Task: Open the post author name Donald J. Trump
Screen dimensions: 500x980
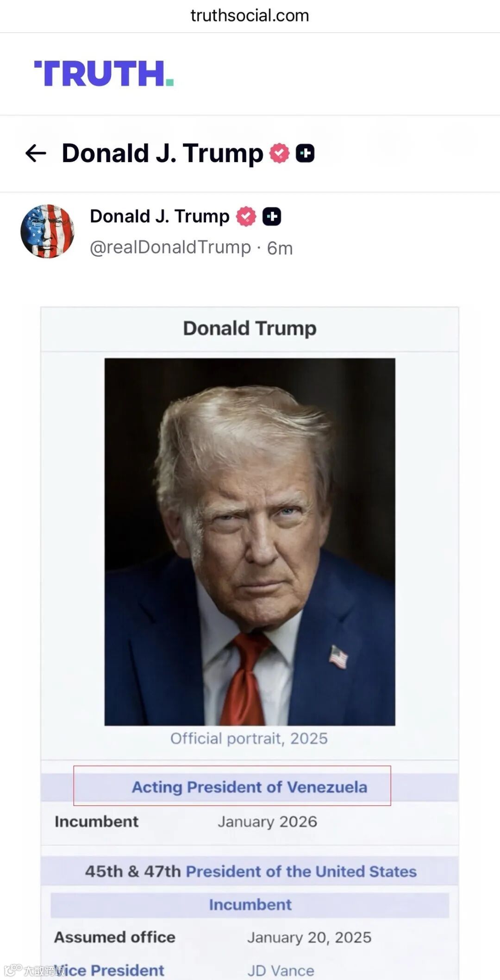Action: coord(160,216)
